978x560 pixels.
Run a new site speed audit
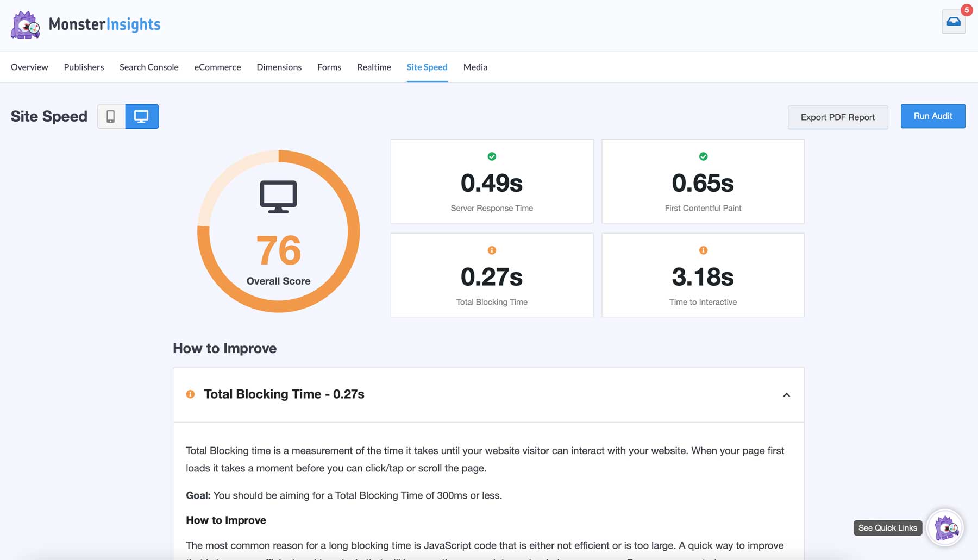coord(933,116)
